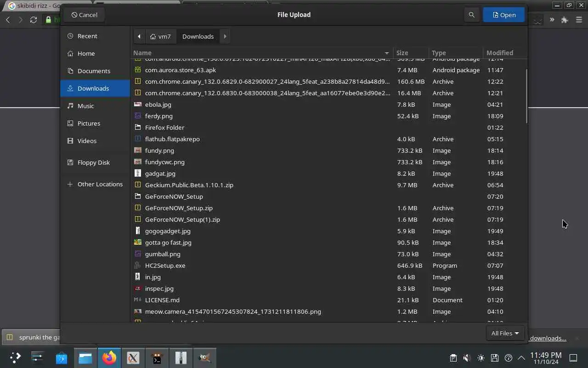Viewport: 588px width, 368px height.
Task: Select com.aurora.store_63.apk file
Action: click(328, 70)
